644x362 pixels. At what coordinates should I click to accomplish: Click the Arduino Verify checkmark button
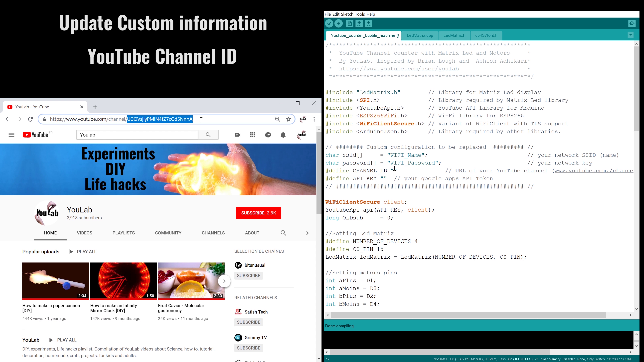click(329, 23)
